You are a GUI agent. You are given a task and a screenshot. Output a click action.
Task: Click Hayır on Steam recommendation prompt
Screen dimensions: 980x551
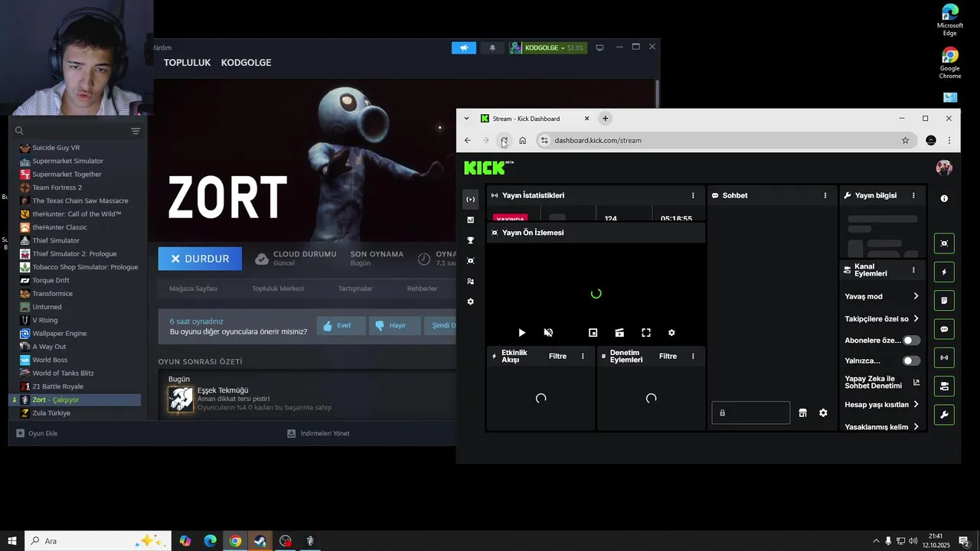click(394, 326)
